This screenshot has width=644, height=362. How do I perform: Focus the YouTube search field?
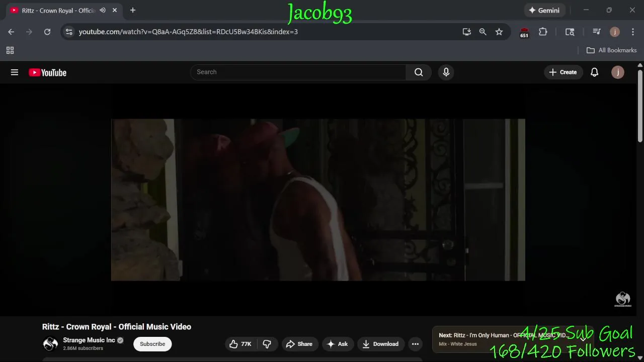(298, 72)
